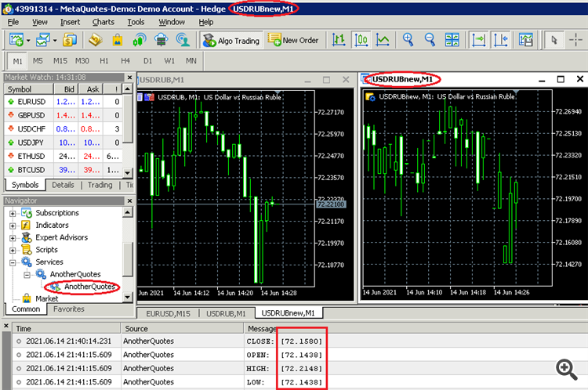The image size is (588, 390).
Task: Zoom out the chart magnifier
Action: pyautogui.click(x=430, y=40)
